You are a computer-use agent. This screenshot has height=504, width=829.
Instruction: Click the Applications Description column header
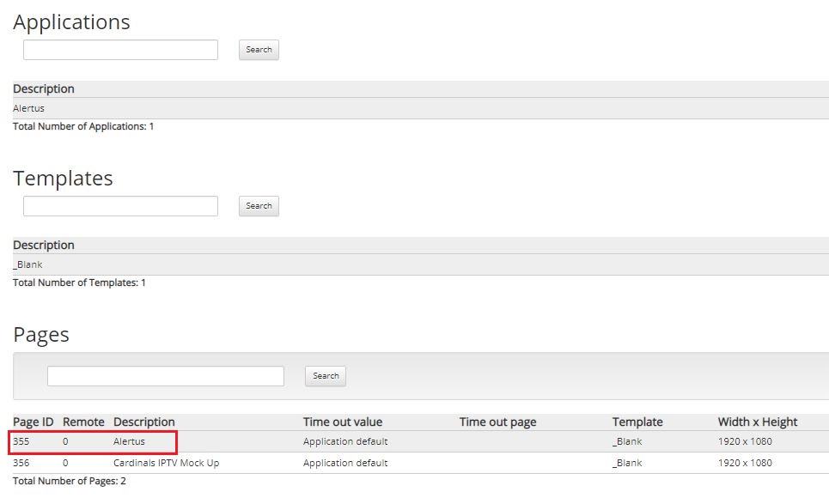43,88
